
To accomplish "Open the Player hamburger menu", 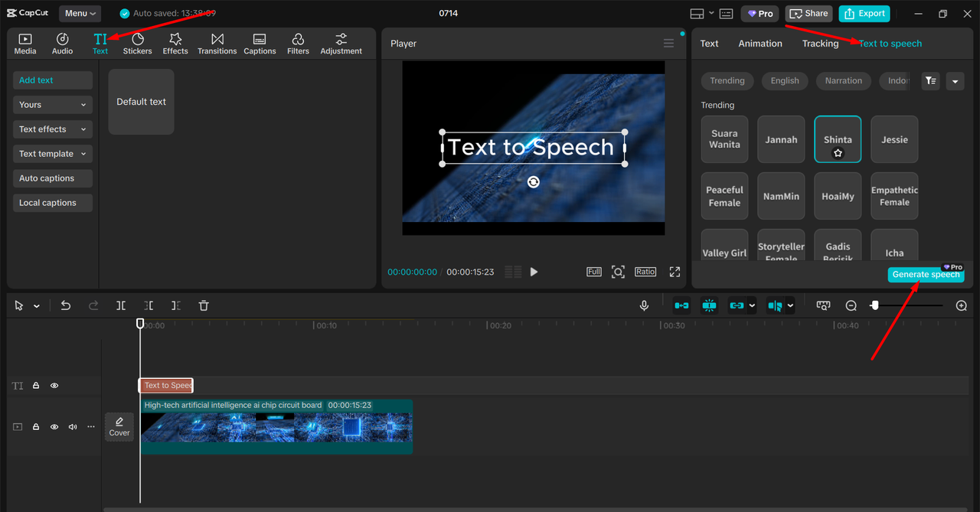I will pos(668,44).
